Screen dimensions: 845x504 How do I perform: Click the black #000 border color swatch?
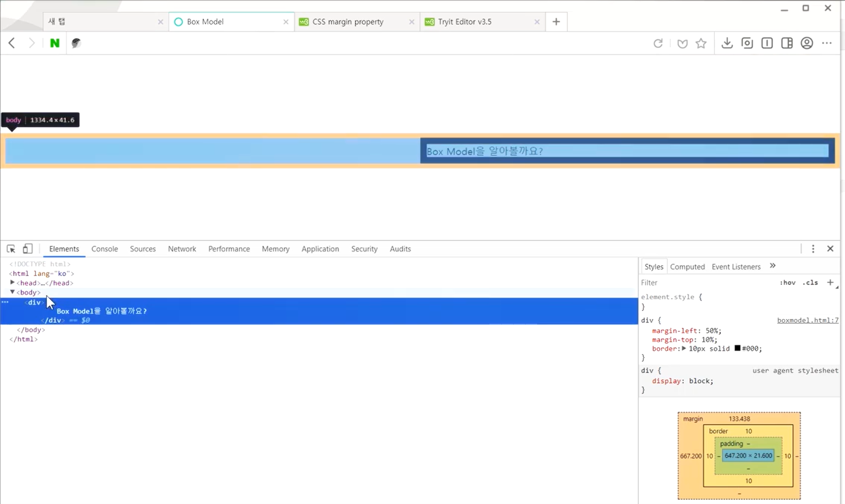pos(737,348)
